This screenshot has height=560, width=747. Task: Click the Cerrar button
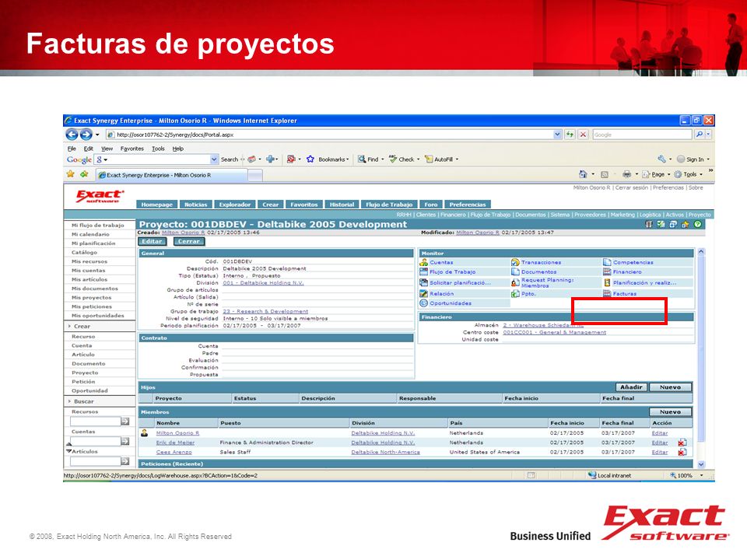[188, 241]
